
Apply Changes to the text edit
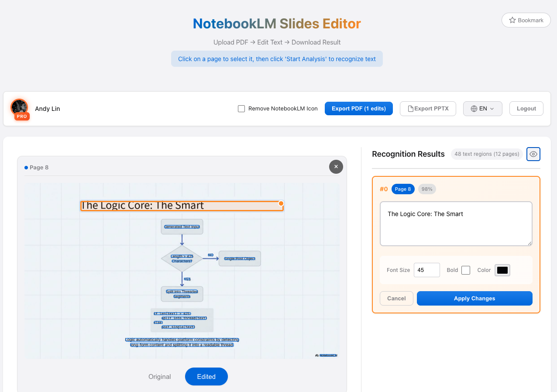click(x=474, y=298)
